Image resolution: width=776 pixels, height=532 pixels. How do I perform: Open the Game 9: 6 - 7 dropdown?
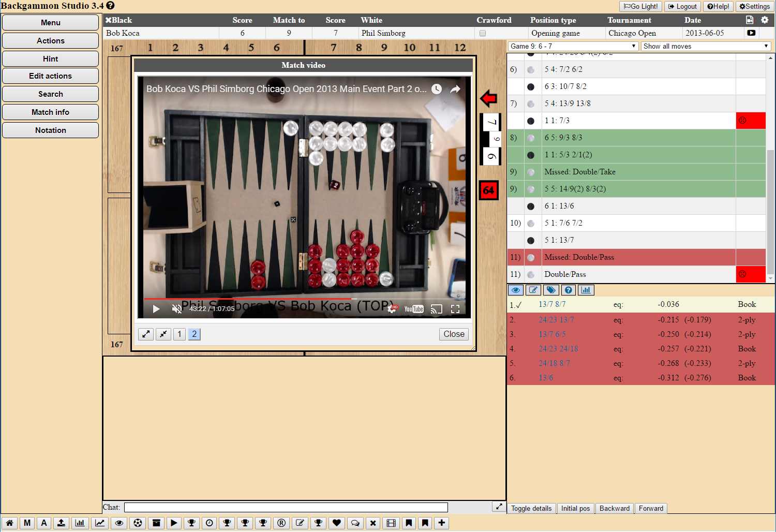[573, 46]
